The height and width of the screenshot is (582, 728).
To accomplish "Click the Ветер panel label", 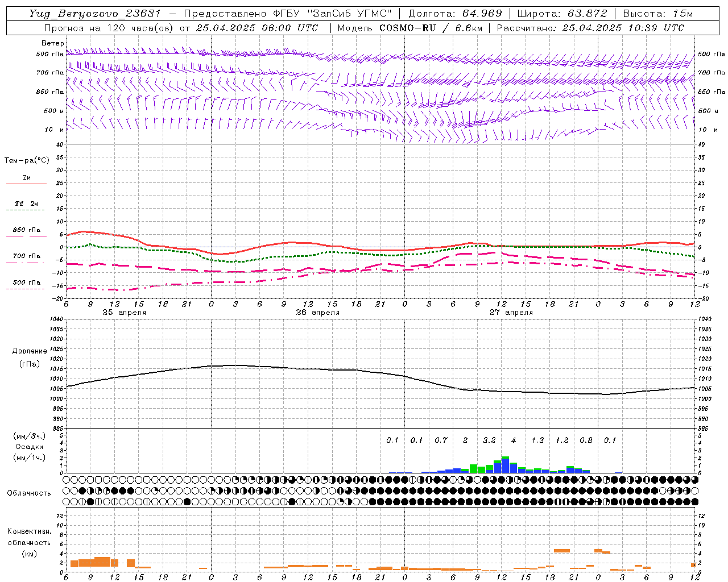I will point(53,43).
